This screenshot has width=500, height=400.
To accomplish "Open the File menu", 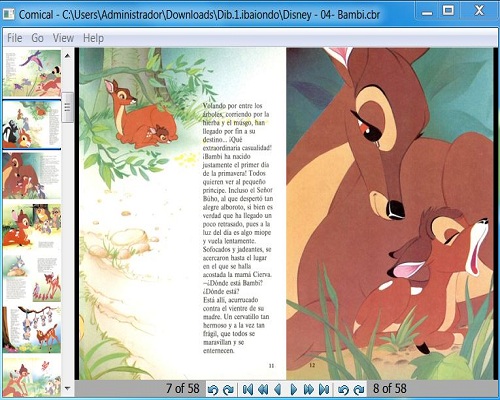I will tap(15, 38).
